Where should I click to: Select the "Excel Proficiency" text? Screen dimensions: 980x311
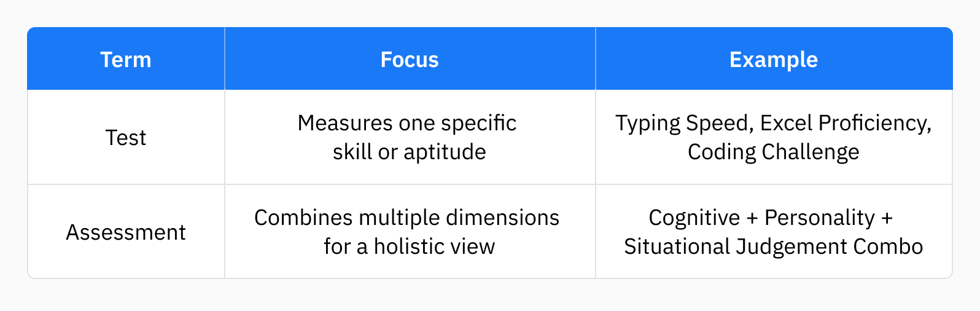pos(844,124)
